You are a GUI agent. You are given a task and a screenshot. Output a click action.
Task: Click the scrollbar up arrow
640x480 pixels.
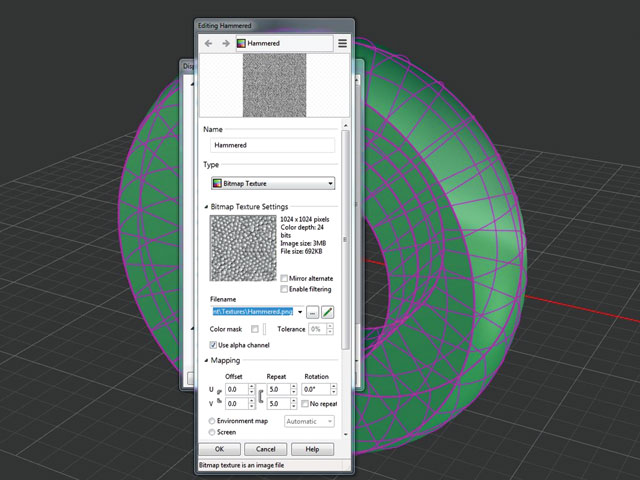click(x=346, y=125)
